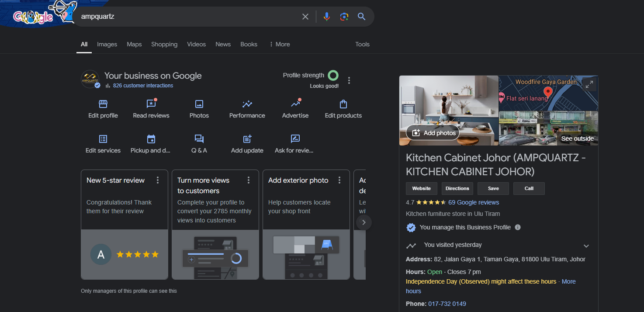Open the New 5-star review card
Image resolution: width=644 pixels, height=312 pixels.
click(x=125, y=224)
